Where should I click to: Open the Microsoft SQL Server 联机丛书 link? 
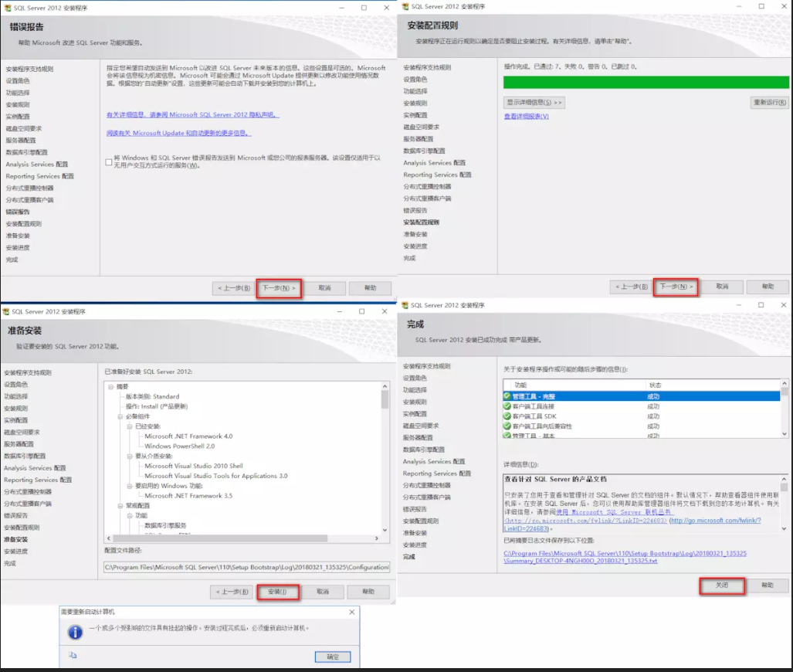coord(614,512)
